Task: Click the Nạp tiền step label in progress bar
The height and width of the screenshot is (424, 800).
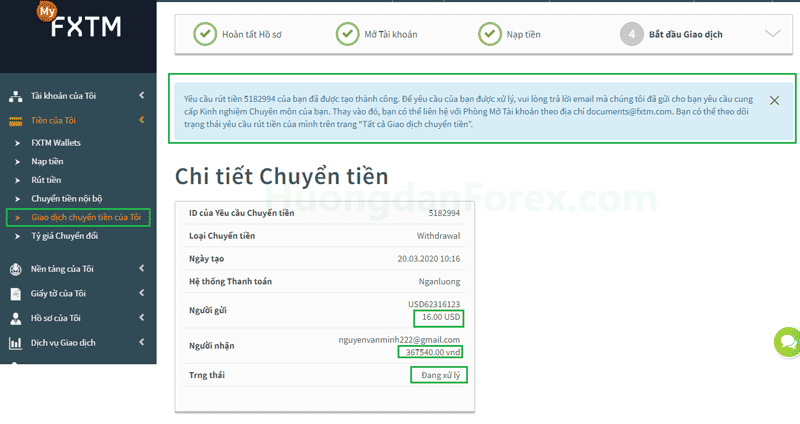Action: click(x=523, y=35)
